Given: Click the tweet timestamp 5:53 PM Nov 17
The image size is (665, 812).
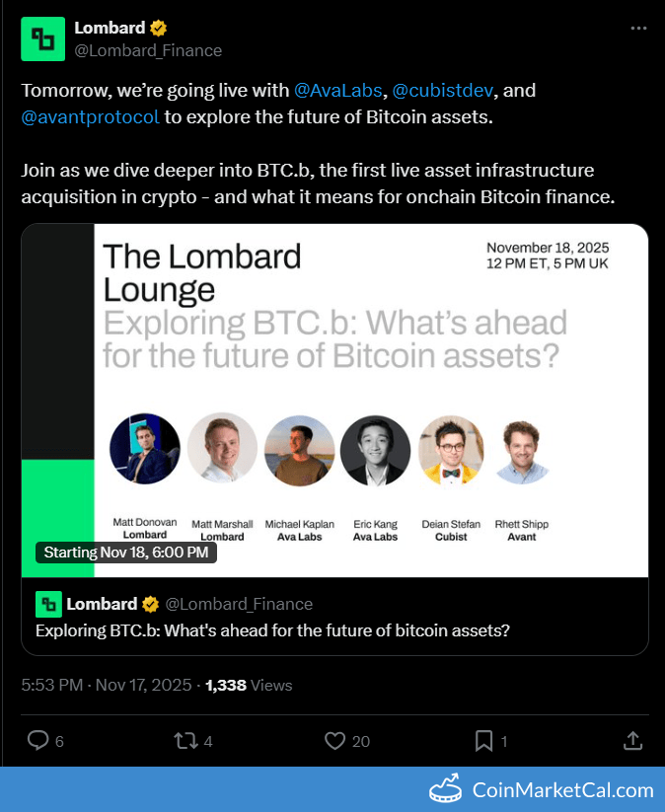Looking at the screenshot, I should click(107, 685).
